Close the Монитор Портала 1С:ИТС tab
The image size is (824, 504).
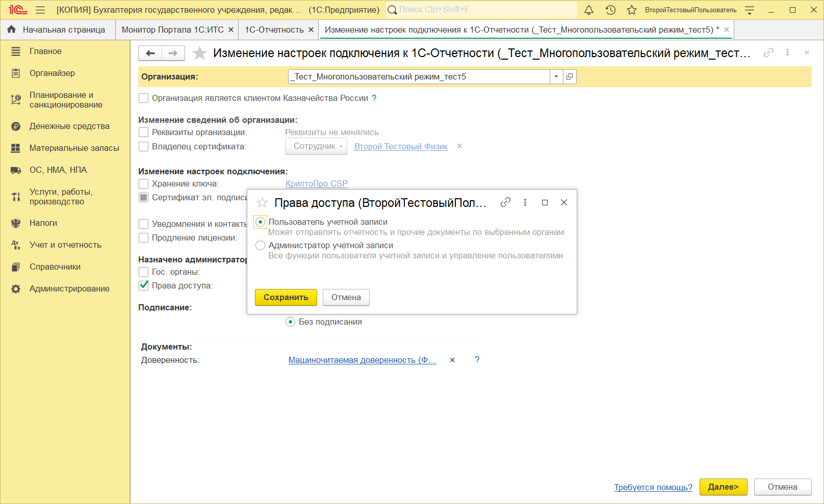231,30
